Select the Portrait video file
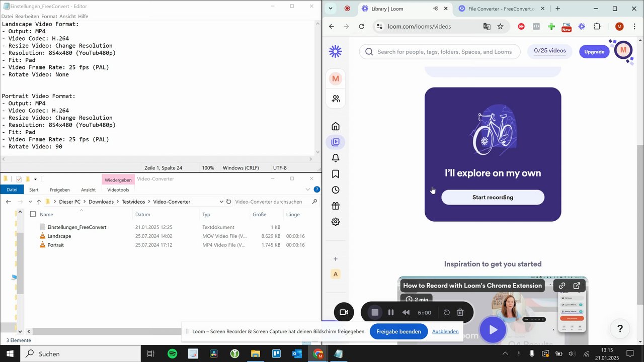The image size is (644, 362). pos(55,245)
